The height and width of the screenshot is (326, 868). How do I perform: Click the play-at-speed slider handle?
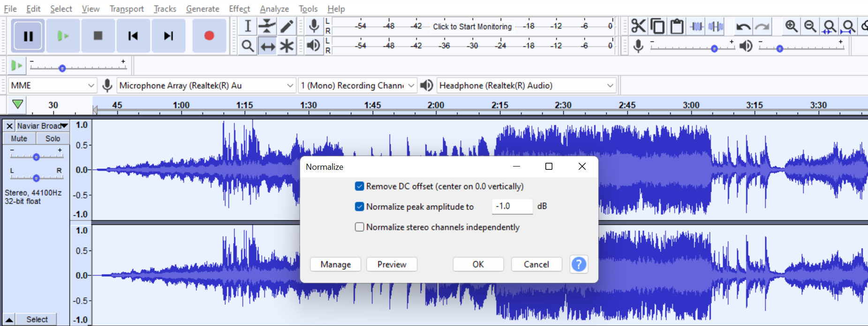click(x=62, y=68)
